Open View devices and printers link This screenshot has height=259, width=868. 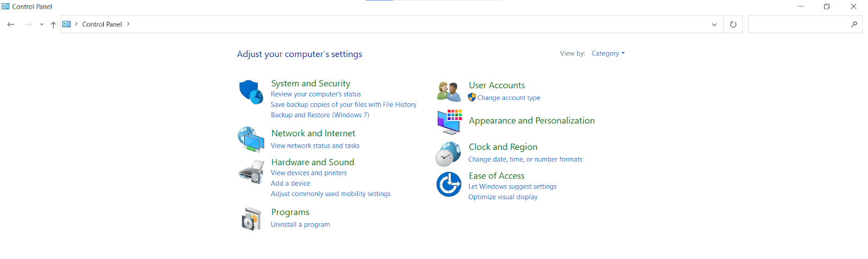(309, 173)
